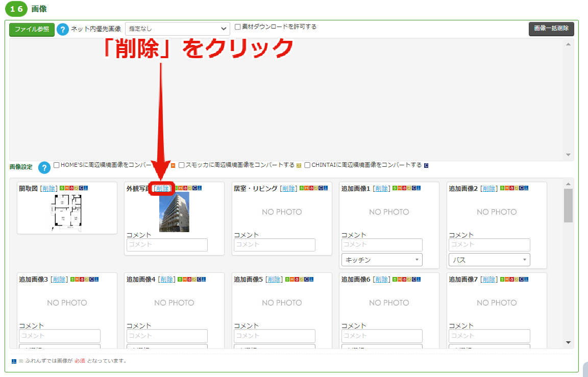Screen dimensions: 588x377
Task: Click the NO PHOTO placeholder in 追加画像1
Action: (389, 212)
